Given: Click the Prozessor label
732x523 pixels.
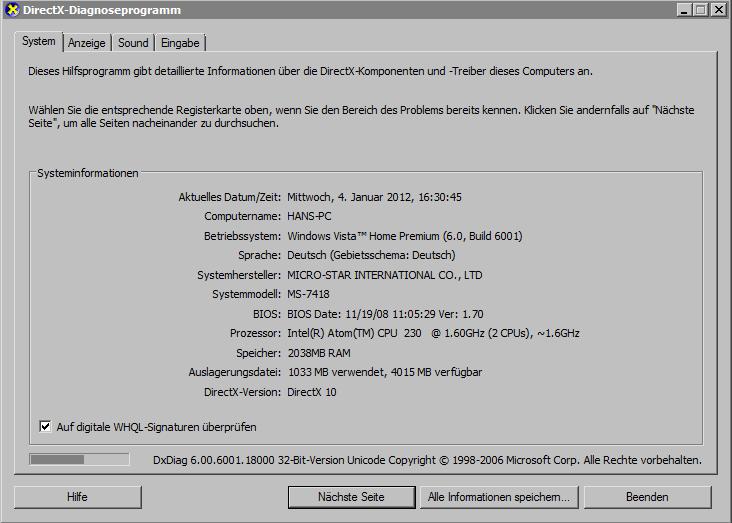Looking at the screenshot, I should click(255, 333).
